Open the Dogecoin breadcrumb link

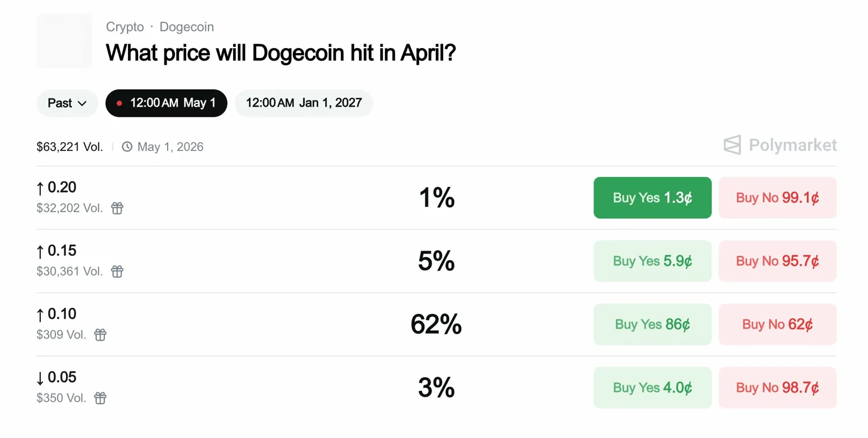187,26
